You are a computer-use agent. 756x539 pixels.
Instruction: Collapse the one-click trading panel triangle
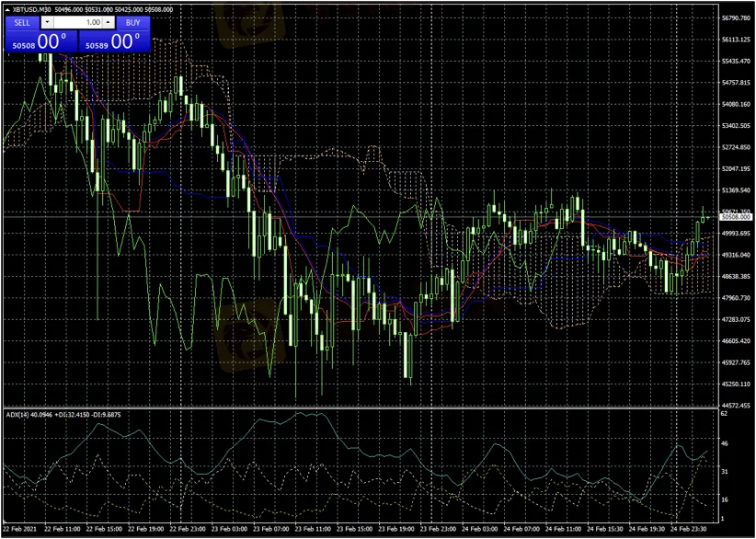coord(6,9)
